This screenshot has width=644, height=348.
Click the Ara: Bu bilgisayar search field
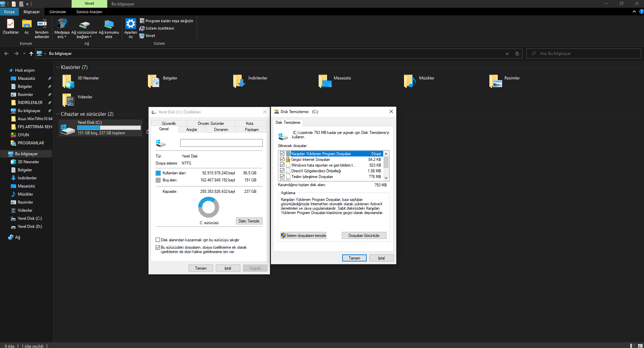coord(584,54)
